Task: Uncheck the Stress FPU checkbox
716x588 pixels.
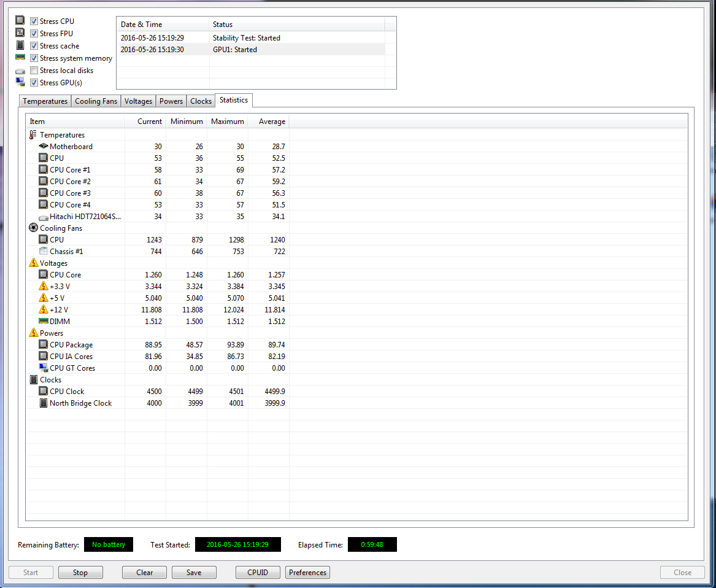Action: point(34,33)
